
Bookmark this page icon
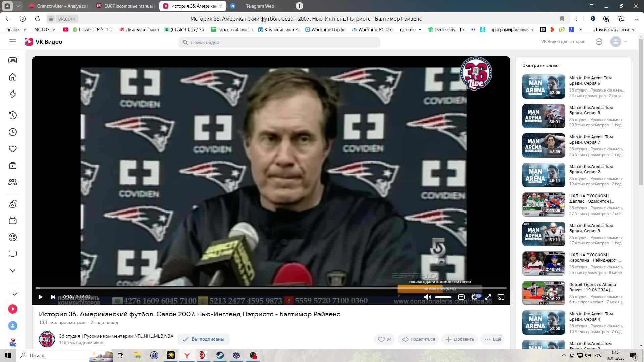coord(562,19)
